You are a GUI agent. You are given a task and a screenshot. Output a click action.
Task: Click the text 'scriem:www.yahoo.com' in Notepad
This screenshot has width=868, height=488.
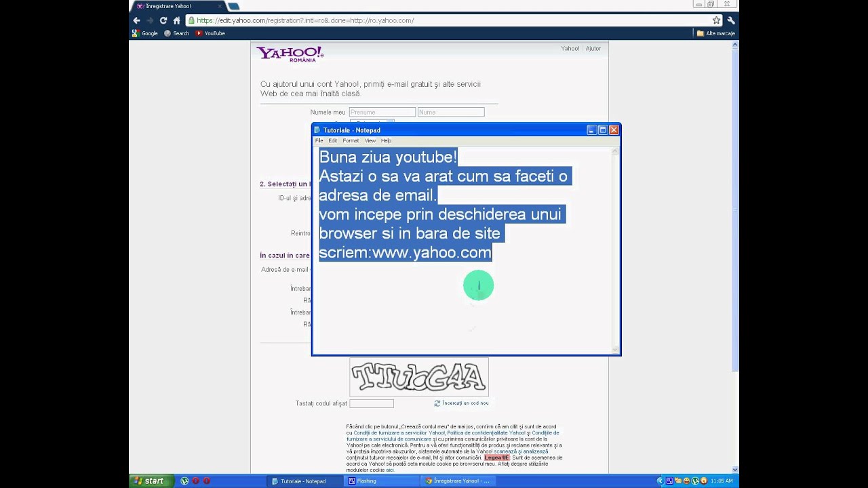(405, 253)
